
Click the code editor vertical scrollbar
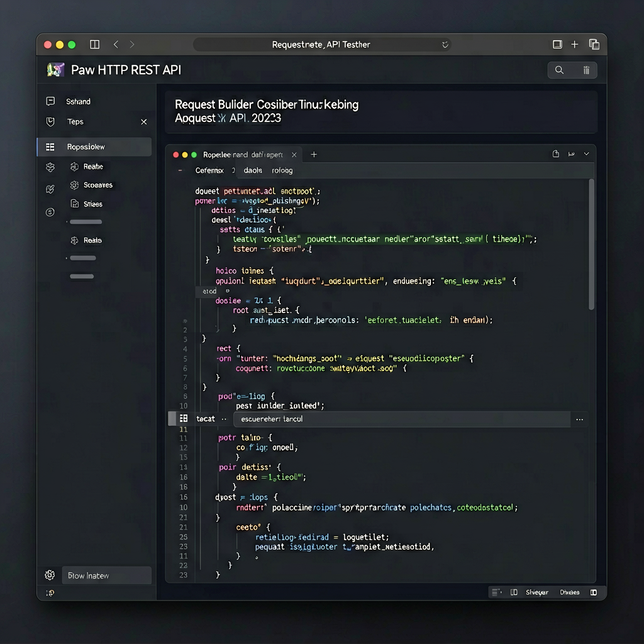coord(591,245)
